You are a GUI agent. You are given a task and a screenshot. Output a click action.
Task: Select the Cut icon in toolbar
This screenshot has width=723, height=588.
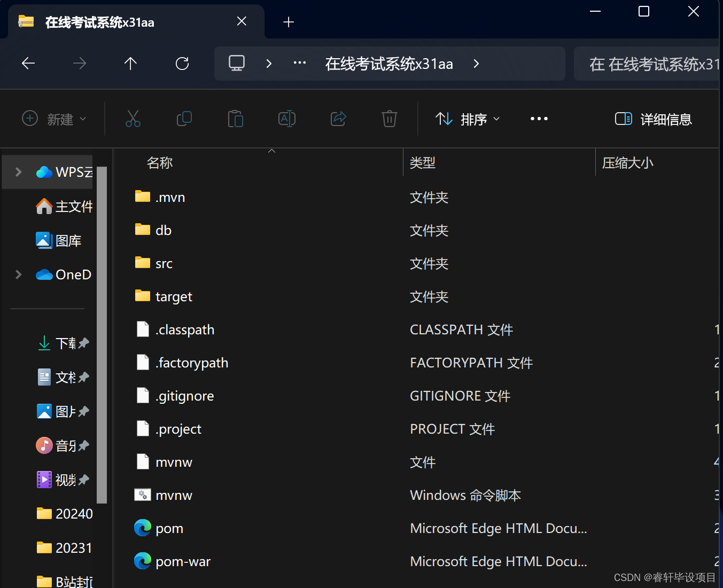pyautogui.click(x=133, y=119)
